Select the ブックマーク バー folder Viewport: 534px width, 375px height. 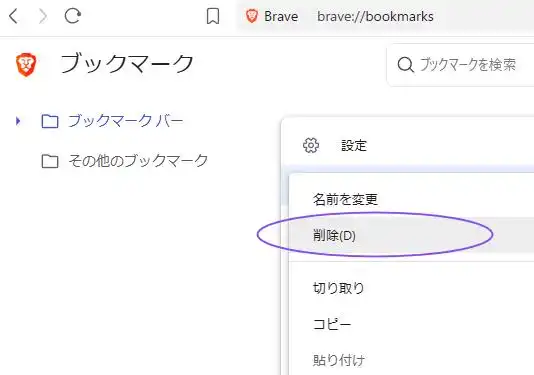point(125,121)
